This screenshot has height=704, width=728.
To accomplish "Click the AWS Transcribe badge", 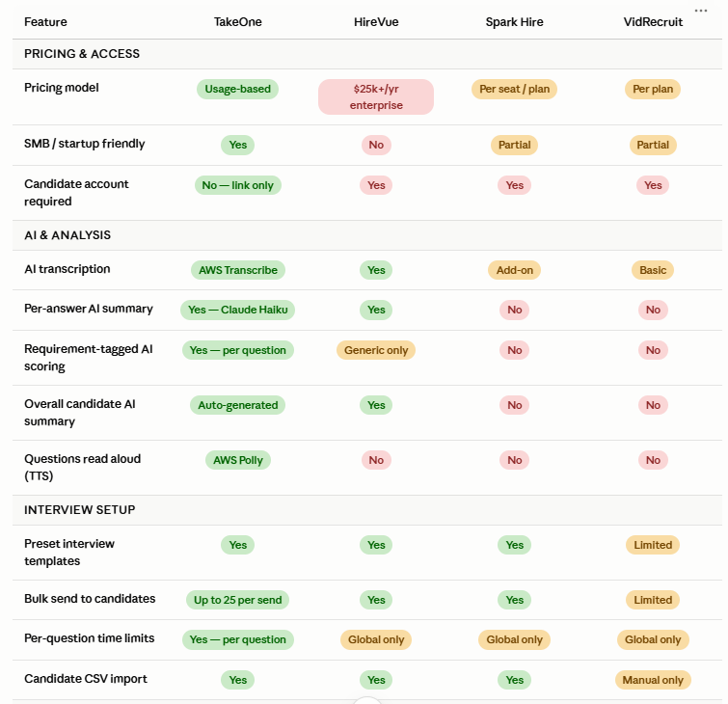I will pyautogui.click(x=238, y=270).
